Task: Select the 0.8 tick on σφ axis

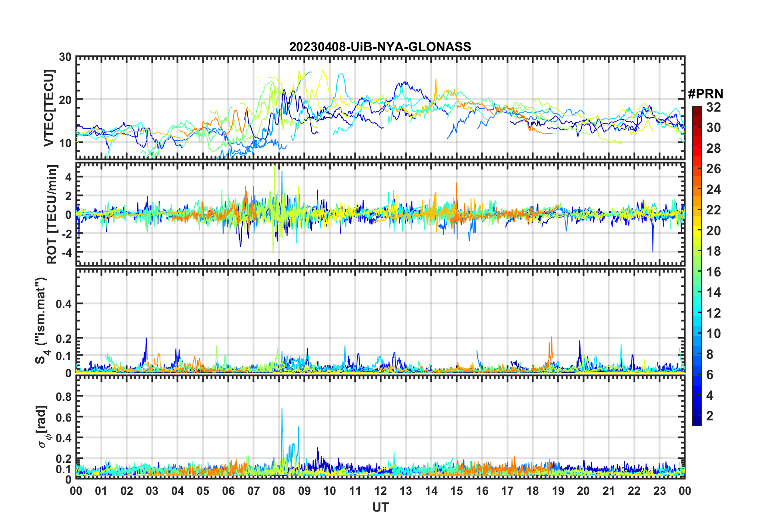Action: (x=64, y=396)
